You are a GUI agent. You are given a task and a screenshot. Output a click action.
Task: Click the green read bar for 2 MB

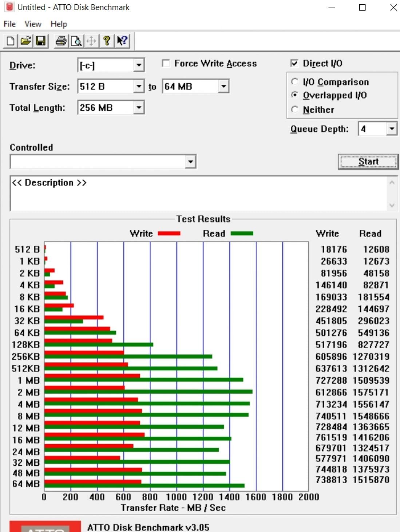pyautogui.click(x=148, y=392)
